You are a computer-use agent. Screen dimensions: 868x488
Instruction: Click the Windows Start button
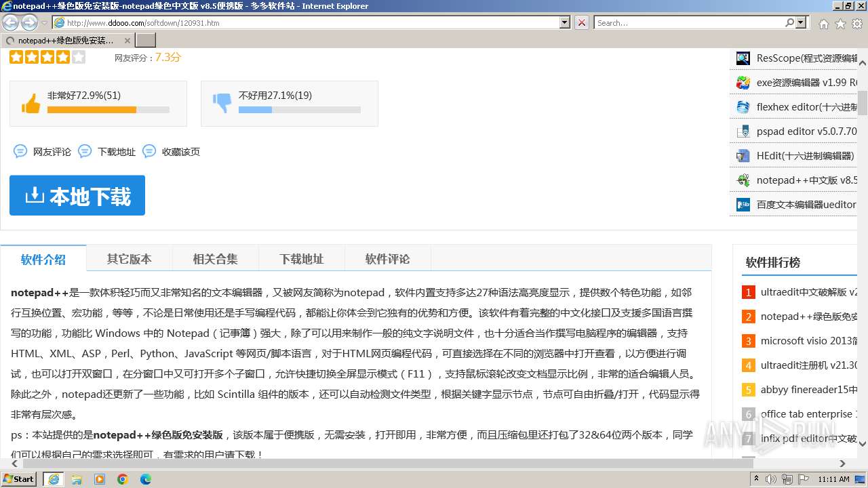tap(20, 479)
